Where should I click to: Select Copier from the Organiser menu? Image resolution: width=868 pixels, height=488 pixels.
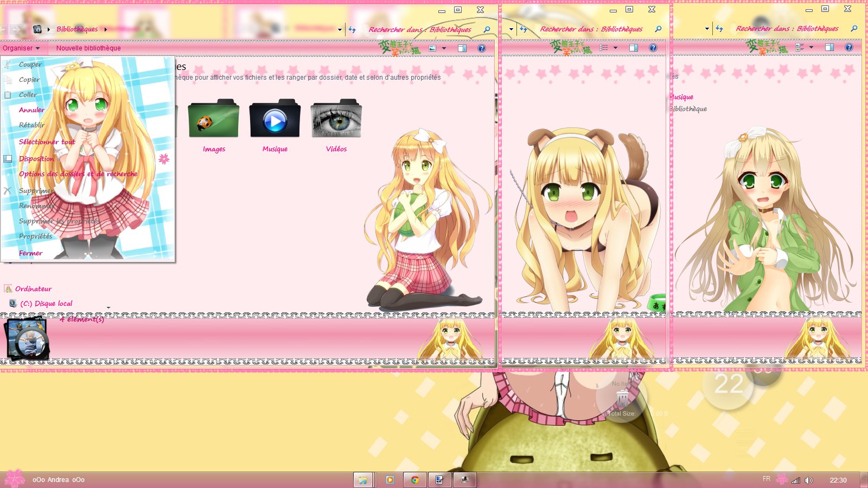(29, 80)
